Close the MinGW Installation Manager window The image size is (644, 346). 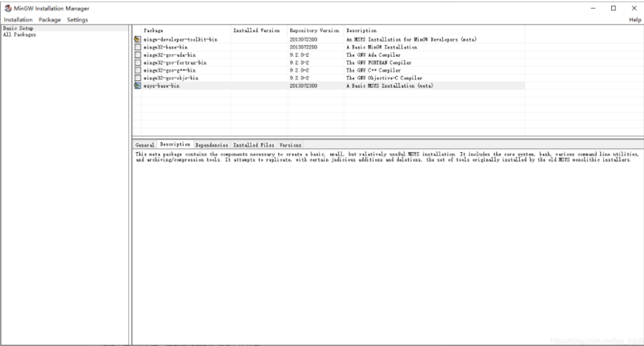(x=634, y=8)
